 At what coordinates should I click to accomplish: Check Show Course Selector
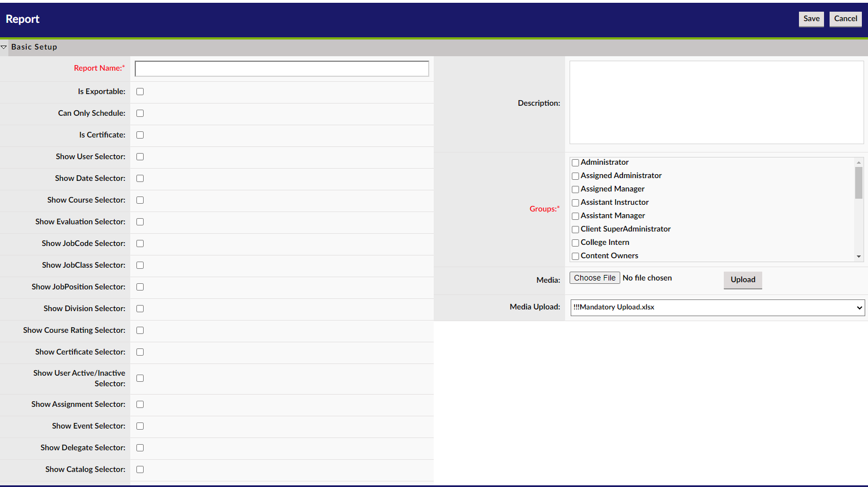[x=140, y=200]
